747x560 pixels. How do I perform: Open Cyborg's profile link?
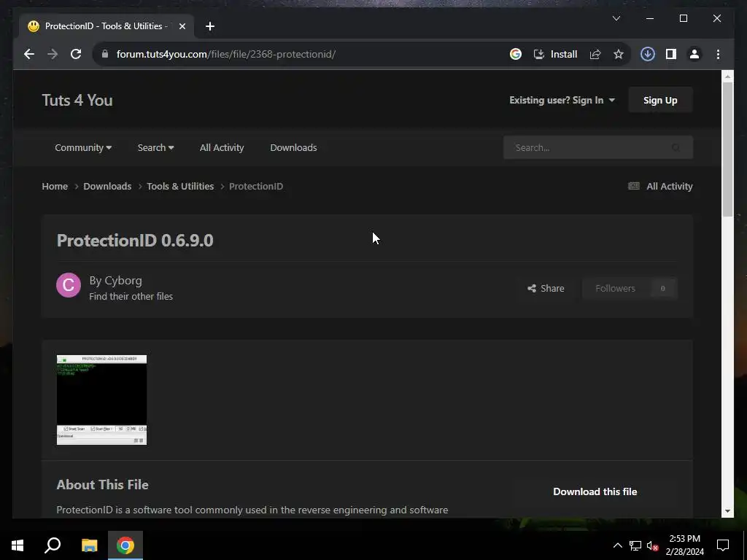[x=123, y=281]
